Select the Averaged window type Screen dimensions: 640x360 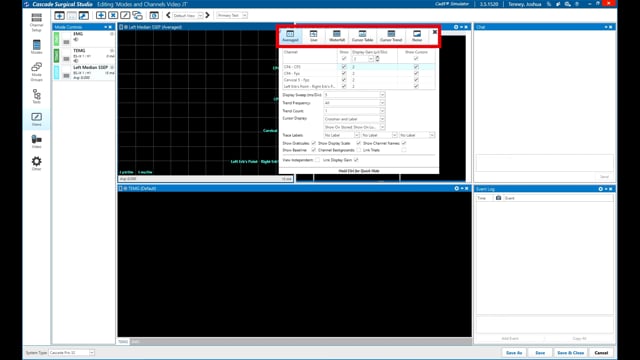point(290,36)
